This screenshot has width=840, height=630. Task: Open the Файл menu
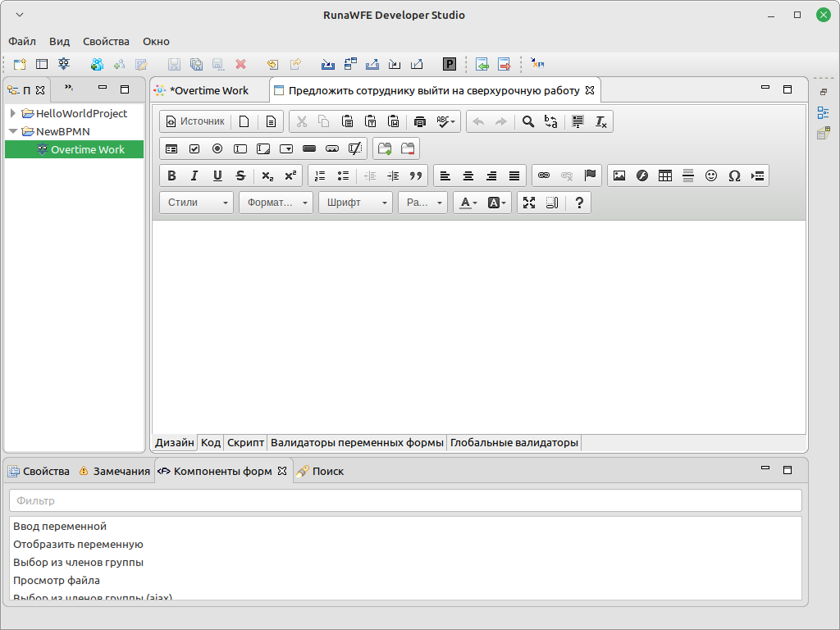[22, 41]
